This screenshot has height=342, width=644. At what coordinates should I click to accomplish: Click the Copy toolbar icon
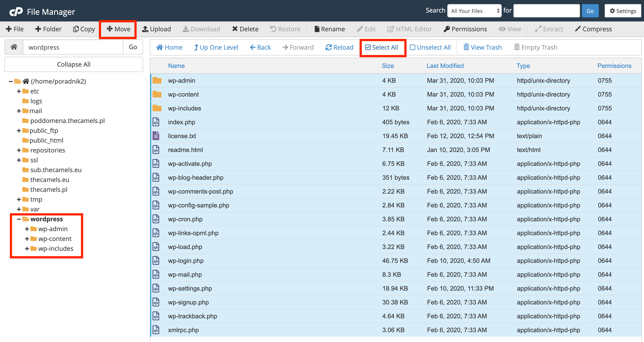pyautogui.click(x=76, y=29)
